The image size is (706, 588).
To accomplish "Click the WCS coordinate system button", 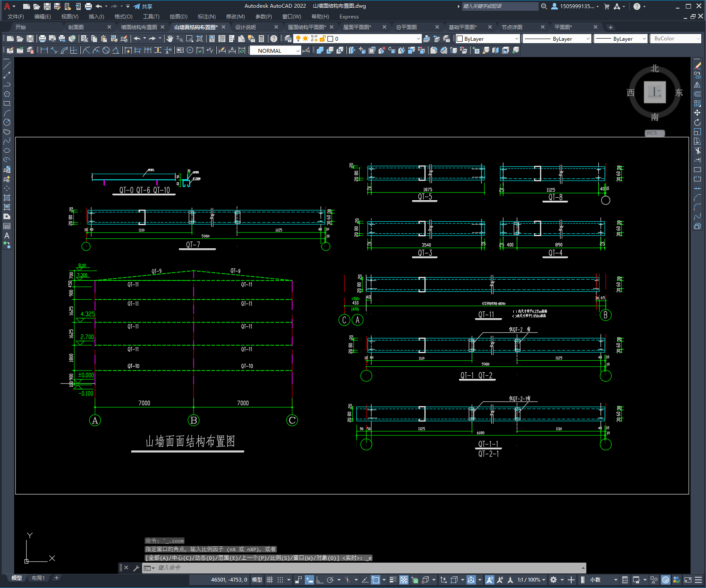I will click(x=654, y=133).
